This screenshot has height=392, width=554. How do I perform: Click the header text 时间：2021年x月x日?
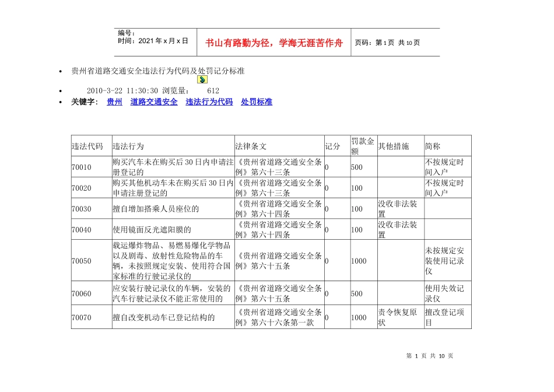(153, 41)
